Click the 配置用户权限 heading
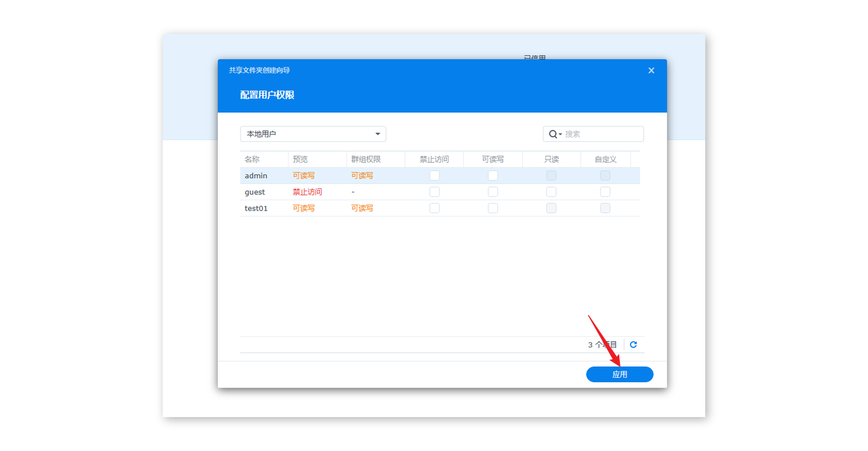The height and width of the screenshot is (451, 868). coord(267,95)
